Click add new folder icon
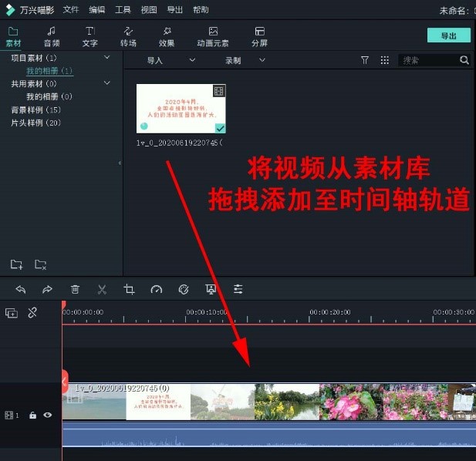 pos(15,265)
